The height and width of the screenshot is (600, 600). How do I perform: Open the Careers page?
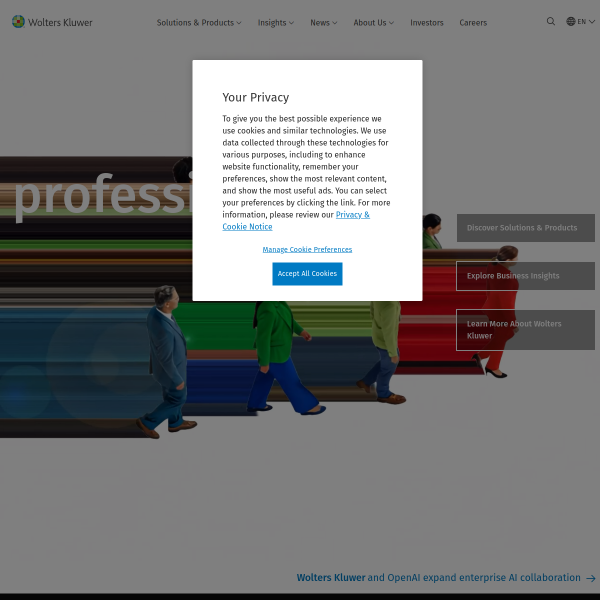pos(473,23)
